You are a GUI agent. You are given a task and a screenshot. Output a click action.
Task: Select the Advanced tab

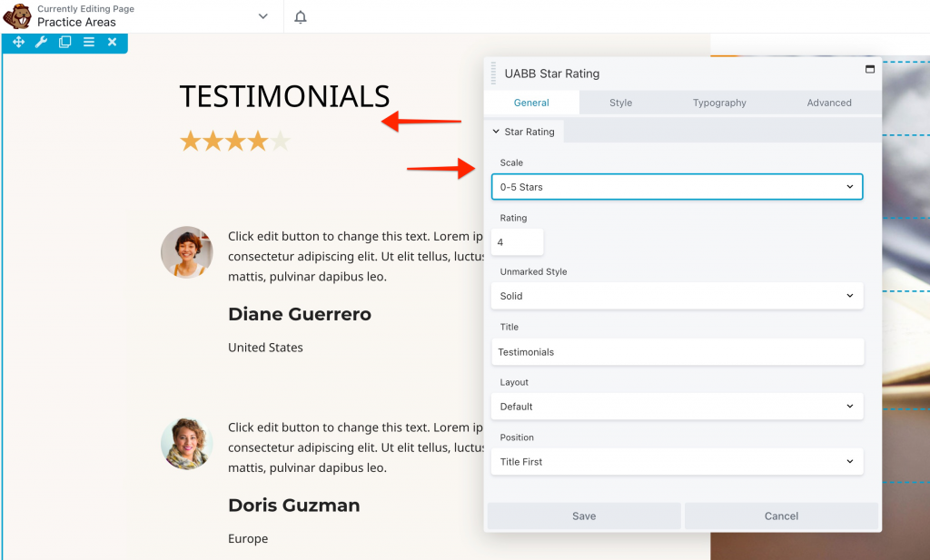pyautogui.click(x=828, y=103)
